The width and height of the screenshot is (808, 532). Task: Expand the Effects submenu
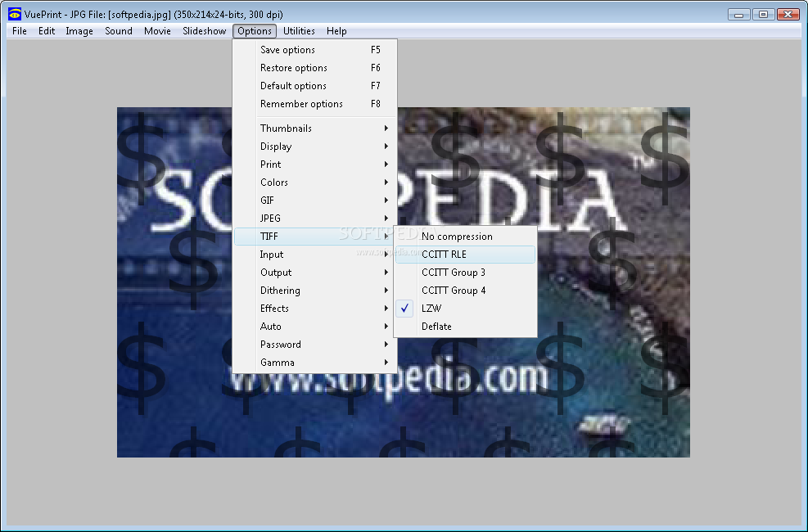(315, 309)
